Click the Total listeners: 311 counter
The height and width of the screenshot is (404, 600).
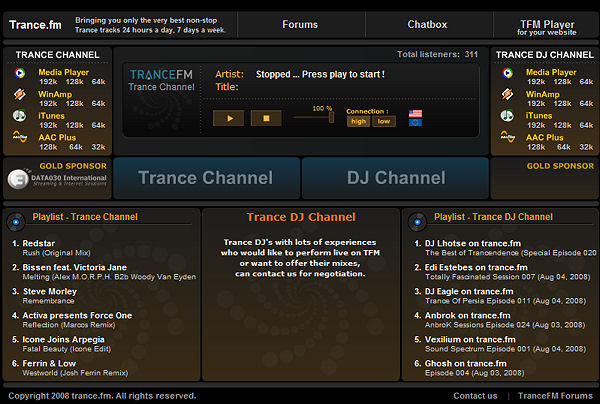pyautogui.click(x=437, y=54)
